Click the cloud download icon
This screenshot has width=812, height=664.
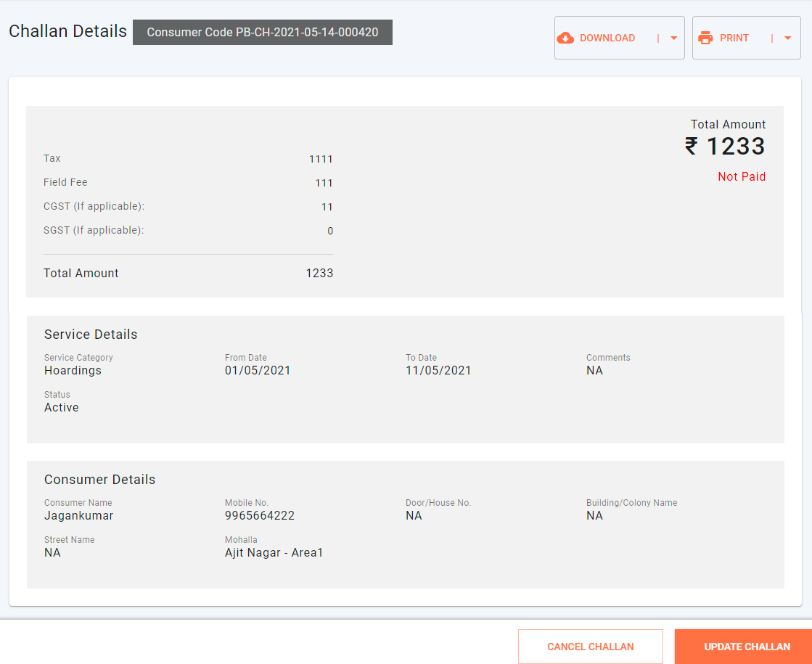565,38
